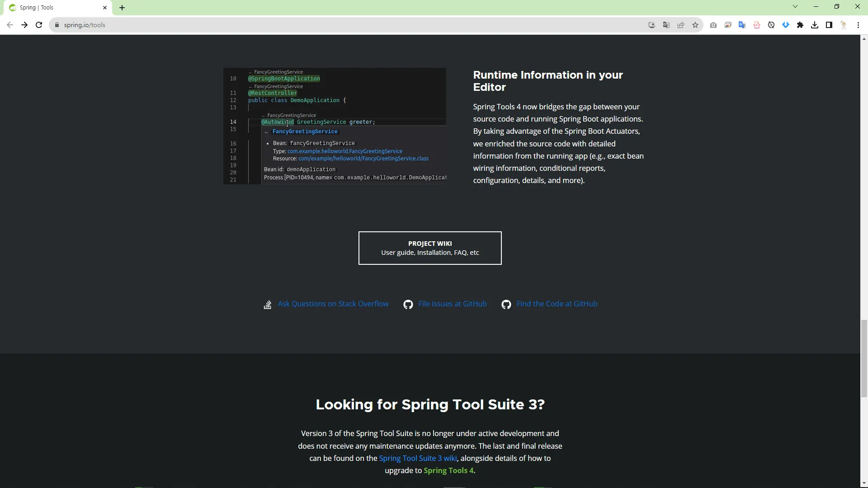
Task: Open Spring Tool Suite 3 wiki link
Action: [418, 458]
